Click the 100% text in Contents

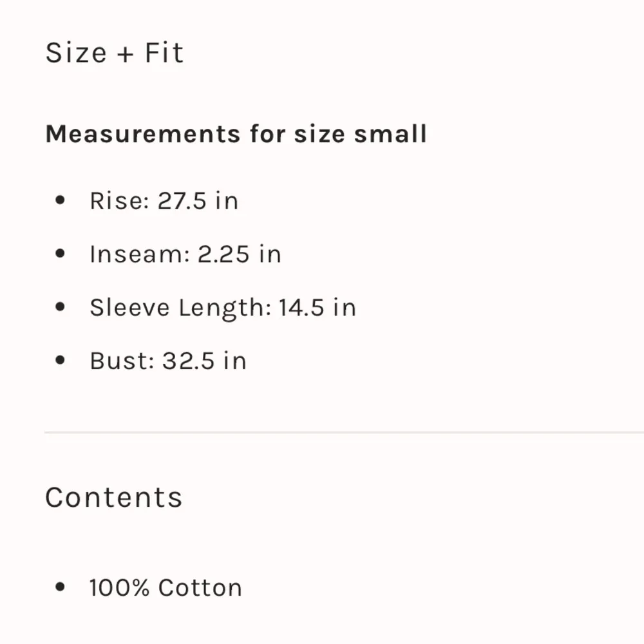[120, 588]
